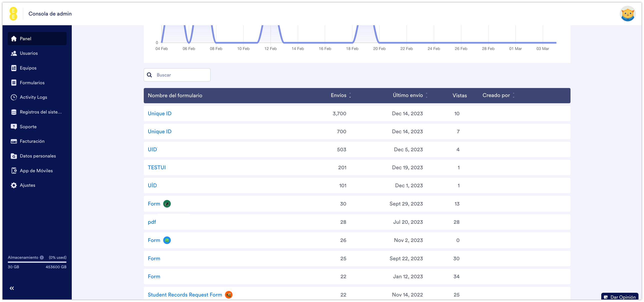
Task: Open Activity Logs clock icon
Action: 14,97
